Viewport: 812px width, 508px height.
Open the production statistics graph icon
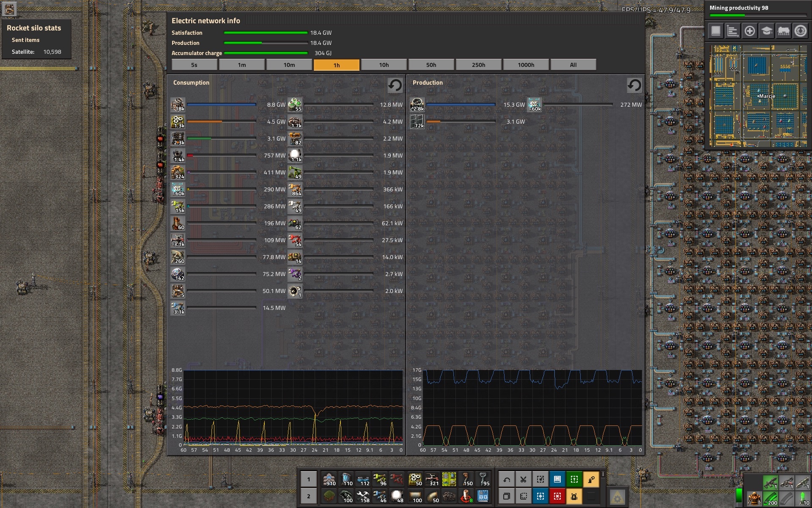point(732,31)
